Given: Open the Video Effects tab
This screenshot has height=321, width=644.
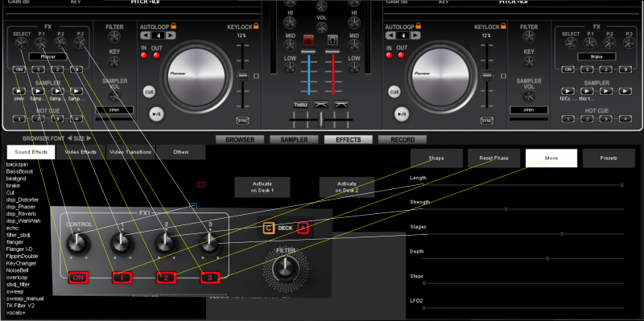Looking at the screenshot, I should [80, 152].
